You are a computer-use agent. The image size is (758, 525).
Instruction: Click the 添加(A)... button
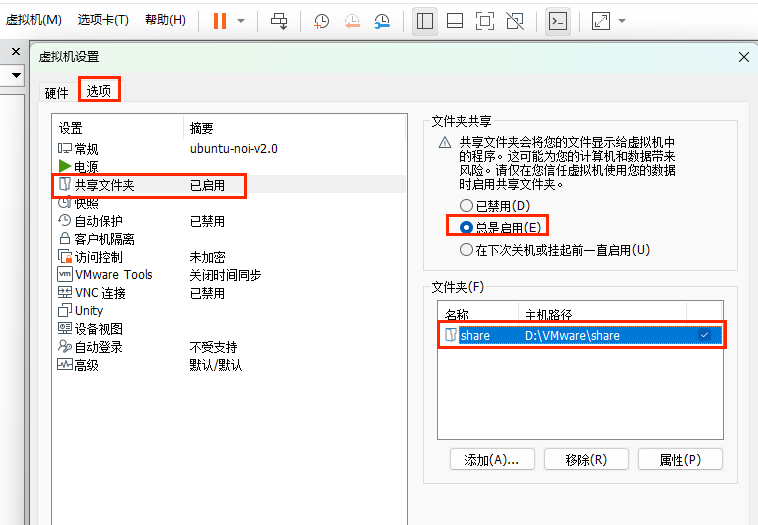click(x=492, y=459)
